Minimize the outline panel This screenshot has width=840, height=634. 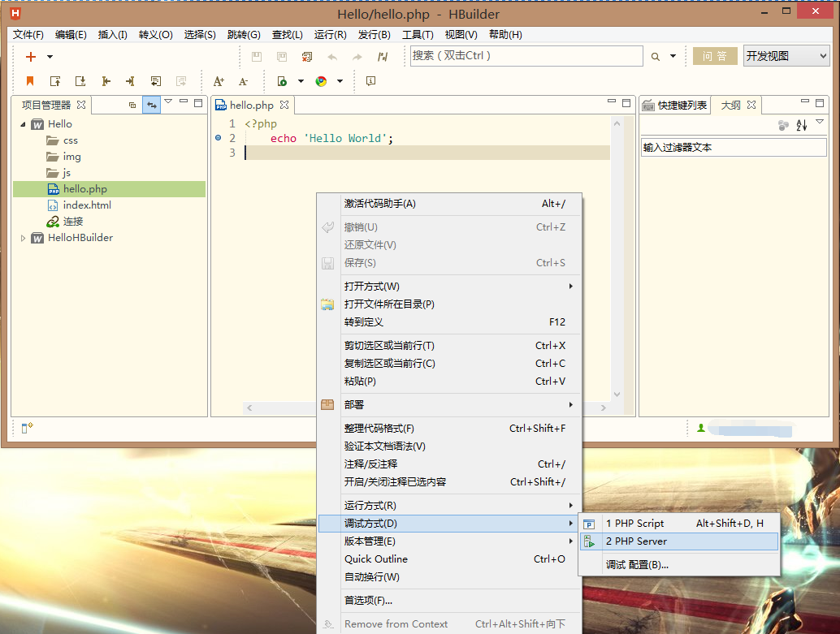coord(804,101)
